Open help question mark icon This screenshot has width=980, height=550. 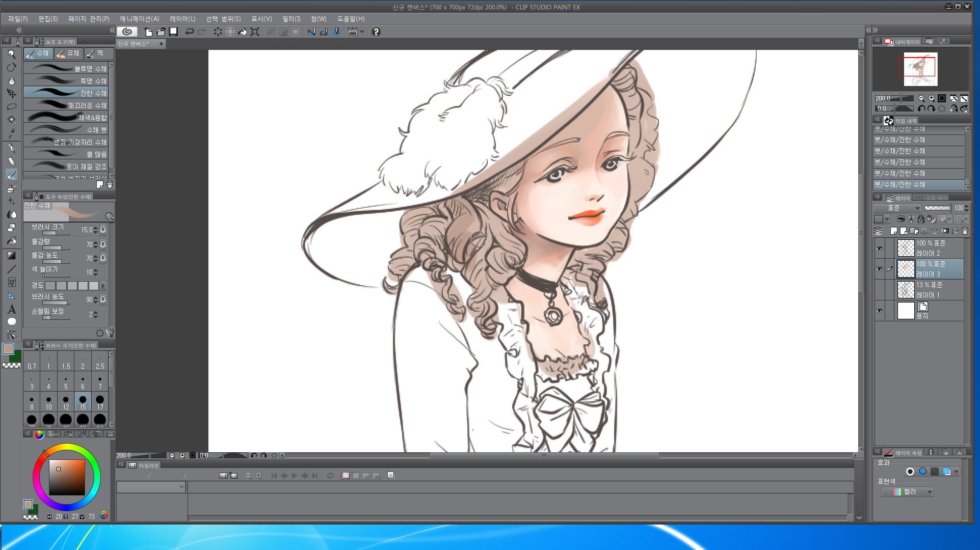(x=376, y=32)
